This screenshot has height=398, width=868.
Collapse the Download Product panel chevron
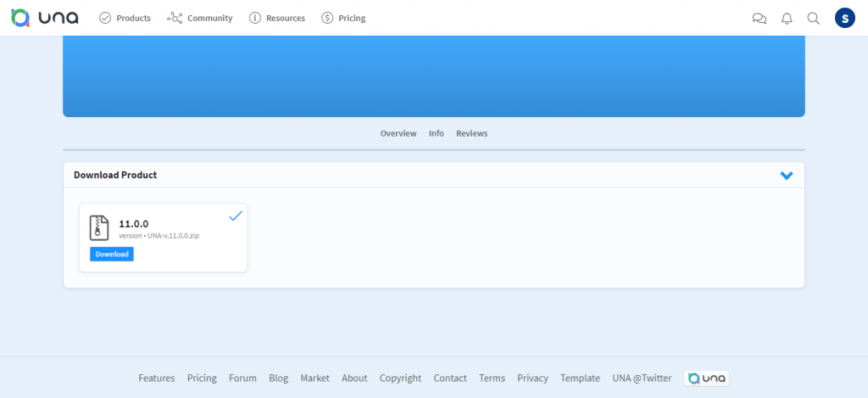click(x=786, y=175)
